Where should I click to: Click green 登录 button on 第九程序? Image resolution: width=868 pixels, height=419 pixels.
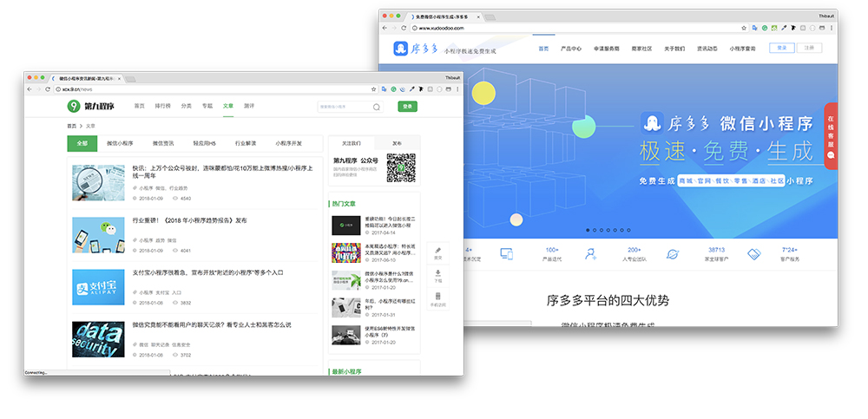coord(407,107)
